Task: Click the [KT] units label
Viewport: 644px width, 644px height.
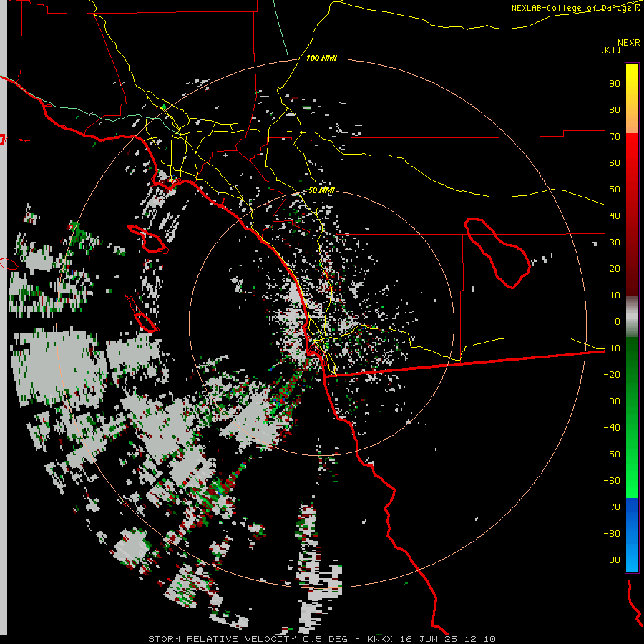Action: 610,49
